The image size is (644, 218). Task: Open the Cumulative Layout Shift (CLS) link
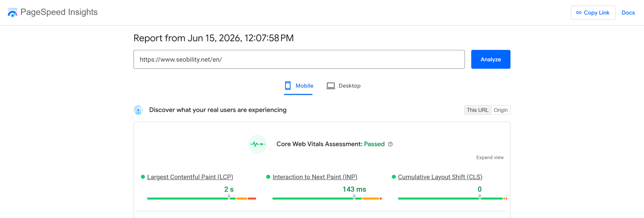point(440,177)
